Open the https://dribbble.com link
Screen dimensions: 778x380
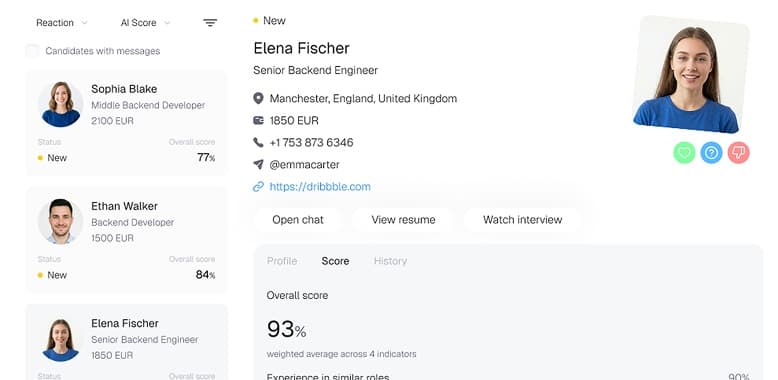tap(320, 187)
